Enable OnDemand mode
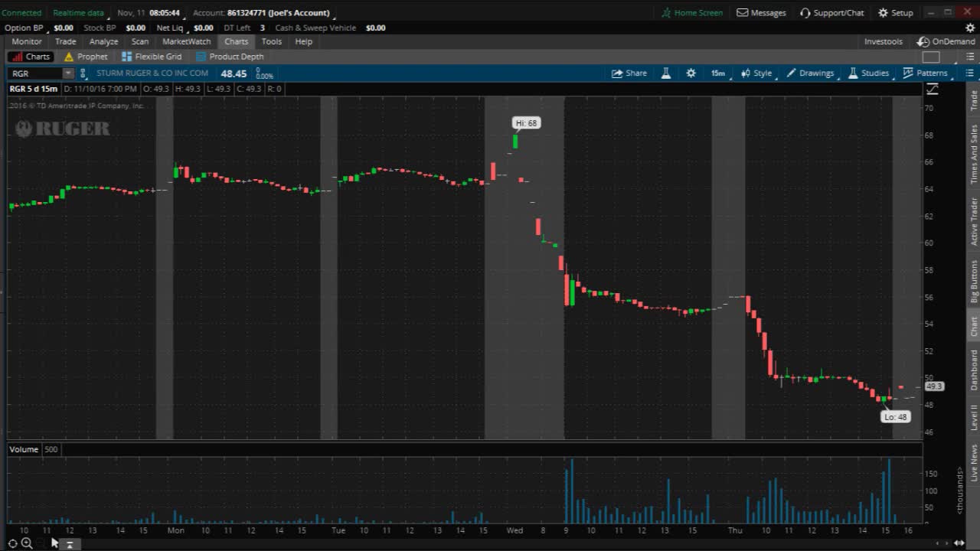 [x=947, y=41]
